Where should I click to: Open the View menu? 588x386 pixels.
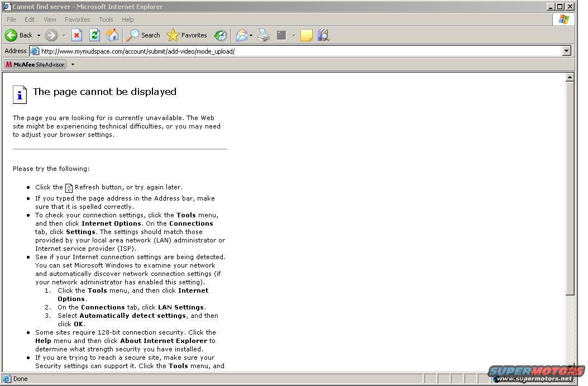[50, 20]
